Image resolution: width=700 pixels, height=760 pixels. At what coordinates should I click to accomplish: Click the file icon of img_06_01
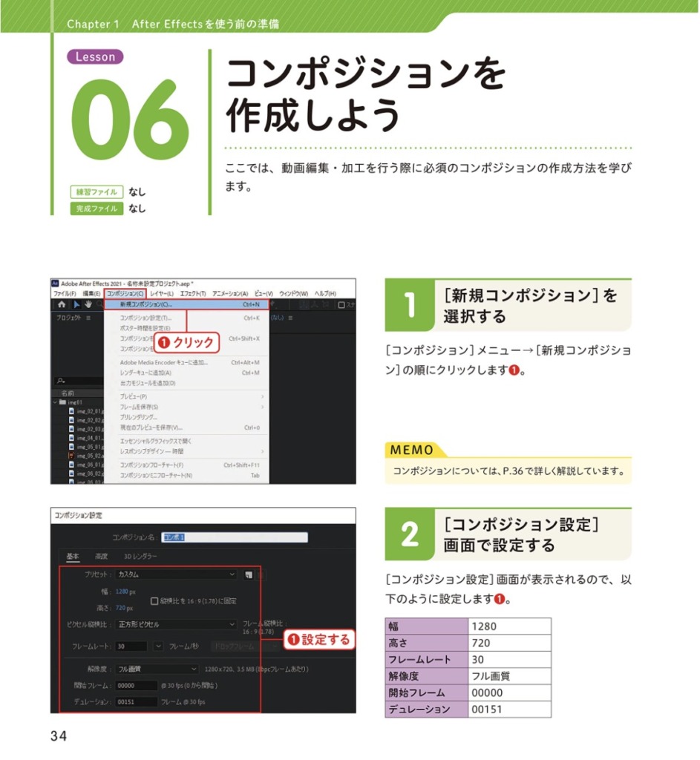(x=72, y=465)
